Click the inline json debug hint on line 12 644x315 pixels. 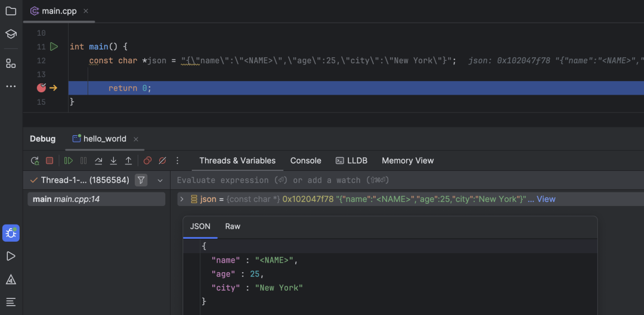click(555, 61)
